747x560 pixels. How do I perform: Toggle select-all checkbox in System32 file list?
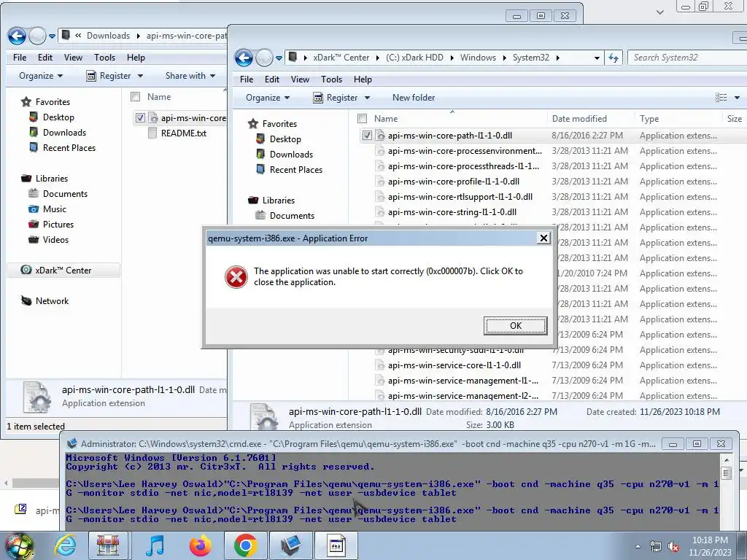(363, 119)
